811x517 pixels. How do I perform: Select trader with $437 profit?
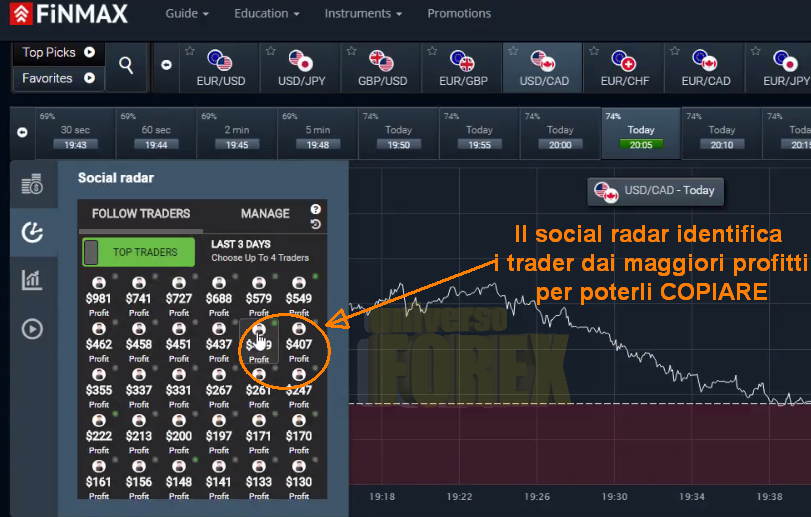[219, 343]
